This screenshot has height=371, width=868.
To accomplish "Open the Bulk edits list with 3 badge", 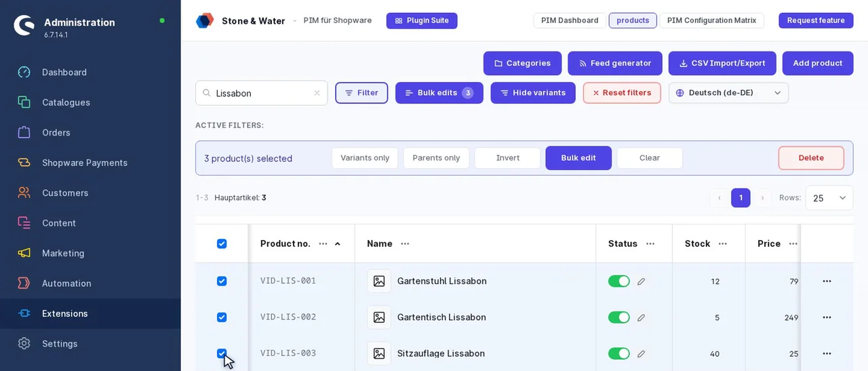I will (439, 93).
